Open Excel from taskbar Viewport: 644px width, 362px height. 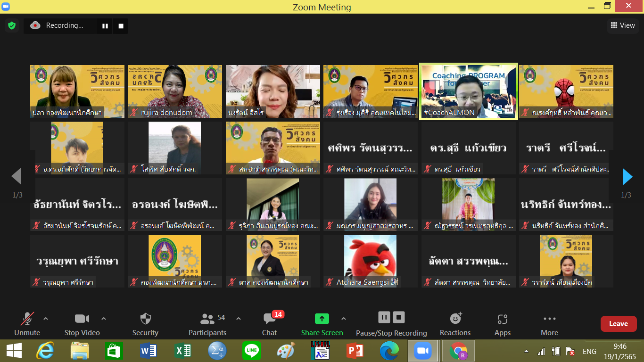tap(182, 351)
